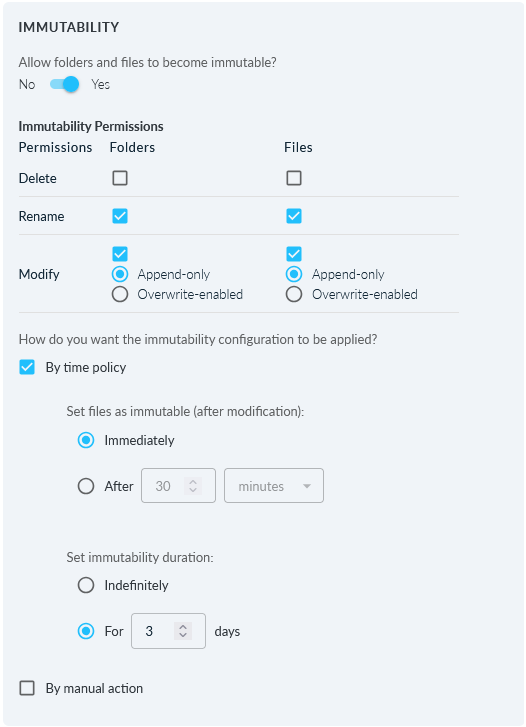The height and width of the screenshot is (727, 526).
Task: Select Overwrite-enabled for Files
Action: tap(294, 294)
